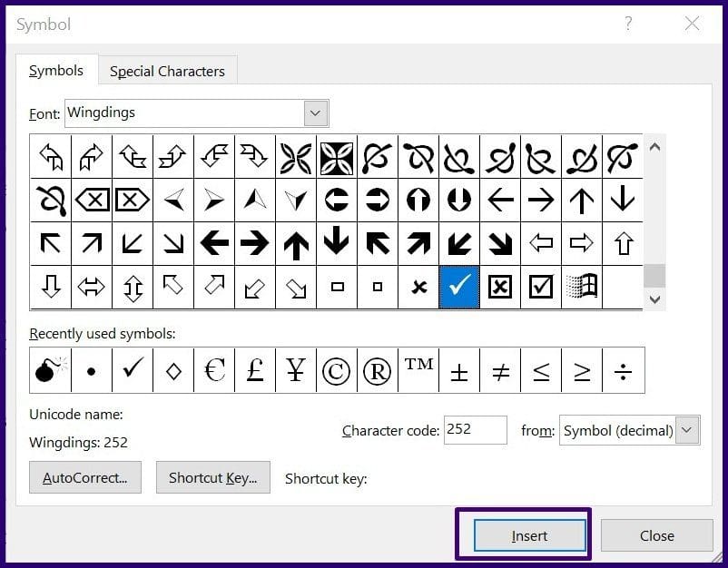
Task: Choose the division sign from recently used symbols
Action: pyautogui.click(x=623, y=369)
